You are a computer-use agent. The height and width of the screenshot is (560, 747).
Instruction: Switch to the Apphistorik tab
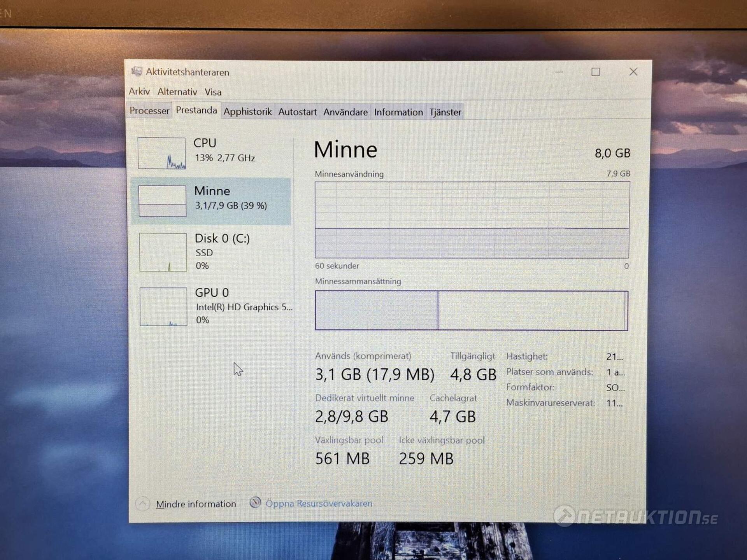coord(247,112)
